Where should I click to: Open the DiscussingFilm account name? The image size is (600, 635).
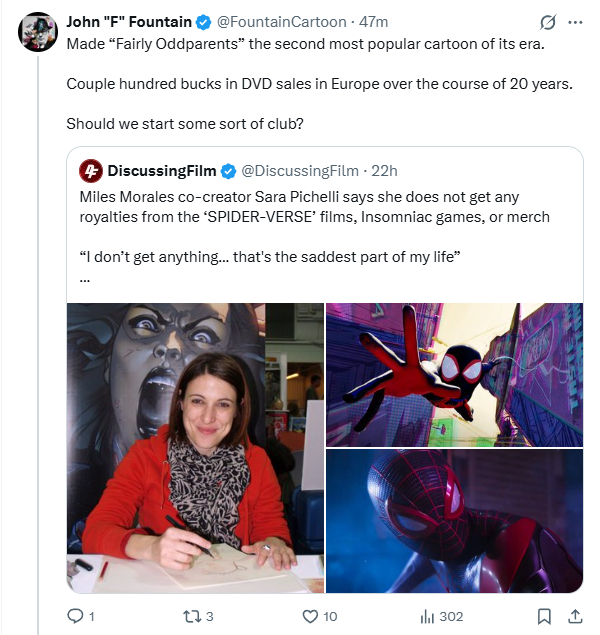pyautogui.click(x=162, y=170)
